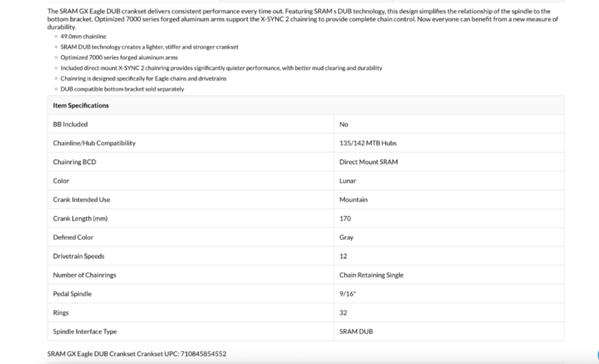Select the 135/142 MTB Hubs value
Screen dimensions: 599x364
click(367, 143)
